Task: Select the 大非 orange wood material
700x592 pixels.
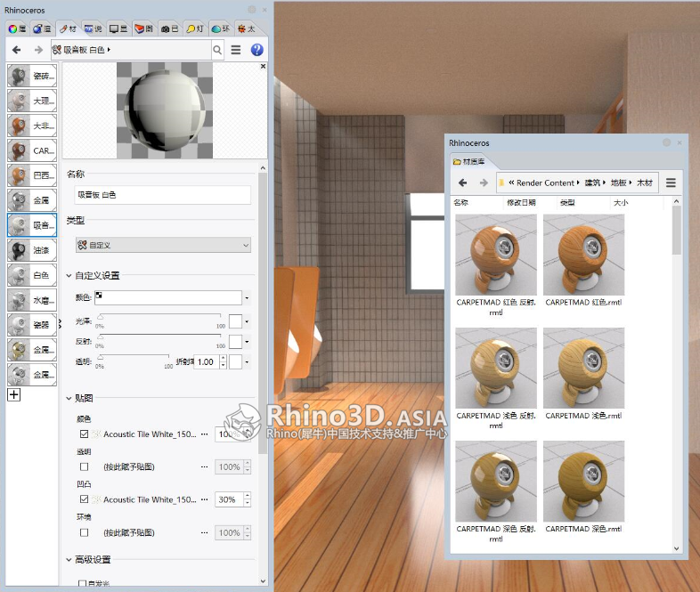Action: [x=32, y=126]
